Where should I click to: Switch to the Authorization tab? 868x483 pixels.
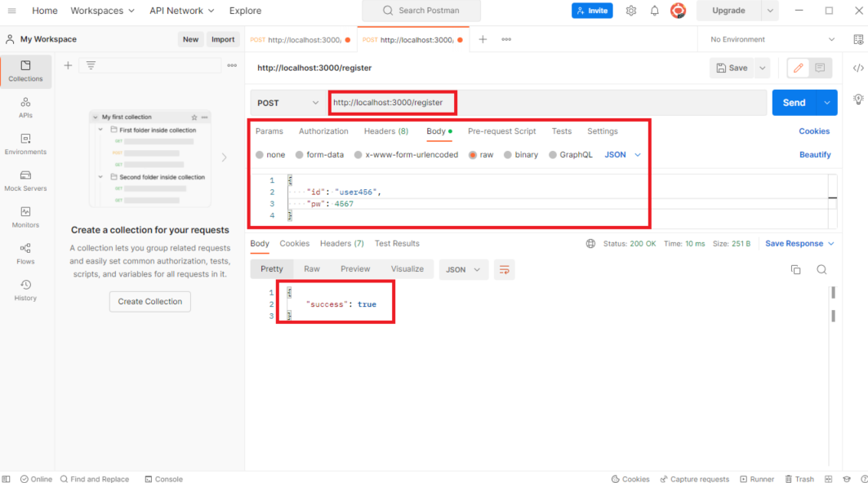point(323,131)
